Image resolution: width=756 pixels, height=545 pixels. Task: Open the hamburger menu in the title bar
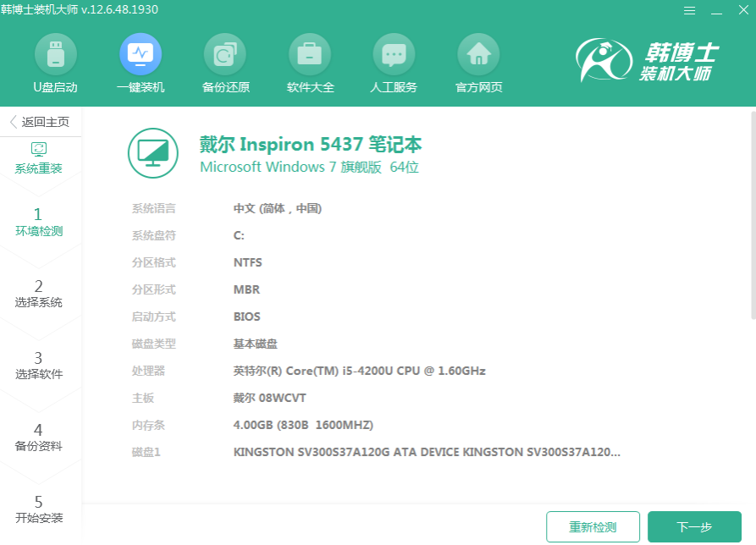point(689,10)
